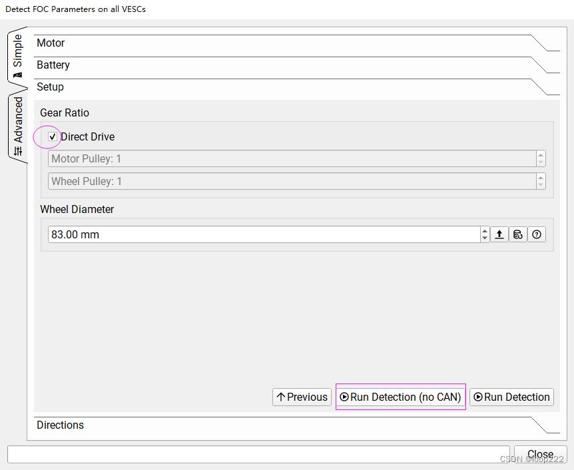The height and width of the screenshot is (470, 574).
Task: Increase Wheel Diameter with the up arrow
Action: [485, 231]
